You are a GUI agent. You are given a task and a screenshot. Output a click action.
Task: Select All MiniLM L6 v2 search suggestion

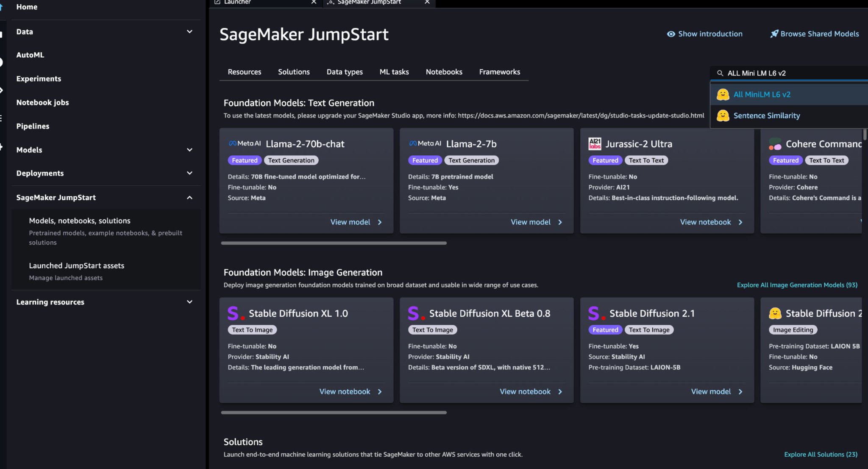pyautogui.click(x=790, y=94)
